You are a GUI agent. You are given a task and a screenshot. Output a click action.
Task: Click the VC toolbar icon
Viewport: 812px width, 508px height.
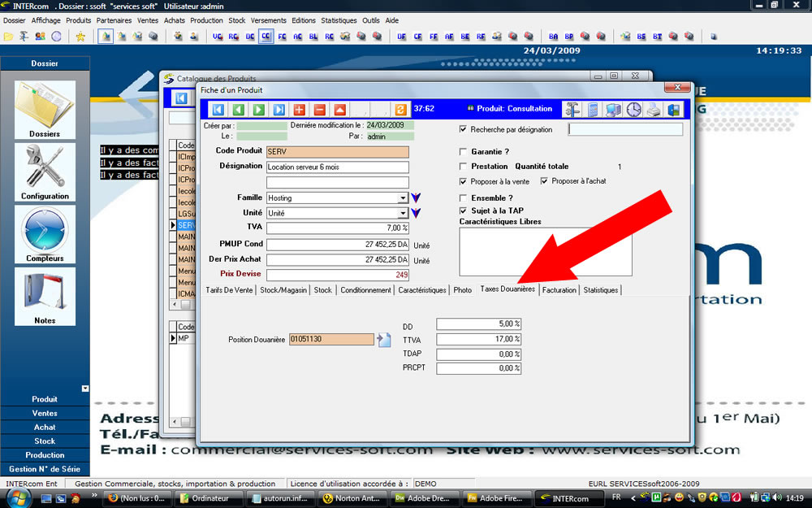(218, 37)
